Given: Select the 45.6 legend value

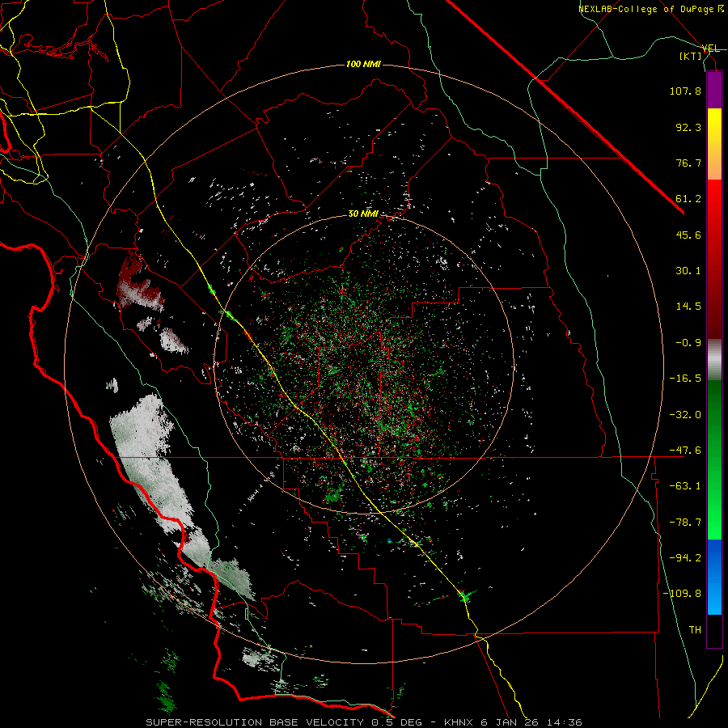Looking at the screenshot, I should 688,235.
